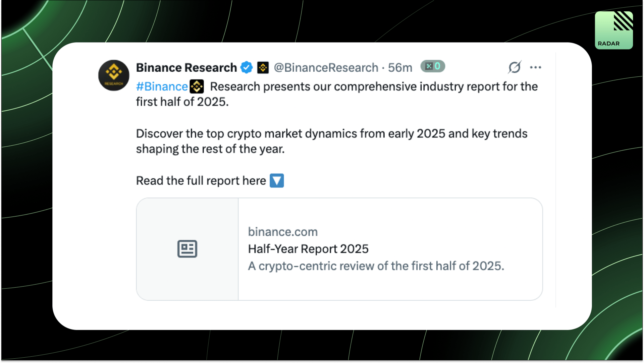Open the 56m timestamp link
Screen dimensions: 644x363
point(400,68)
